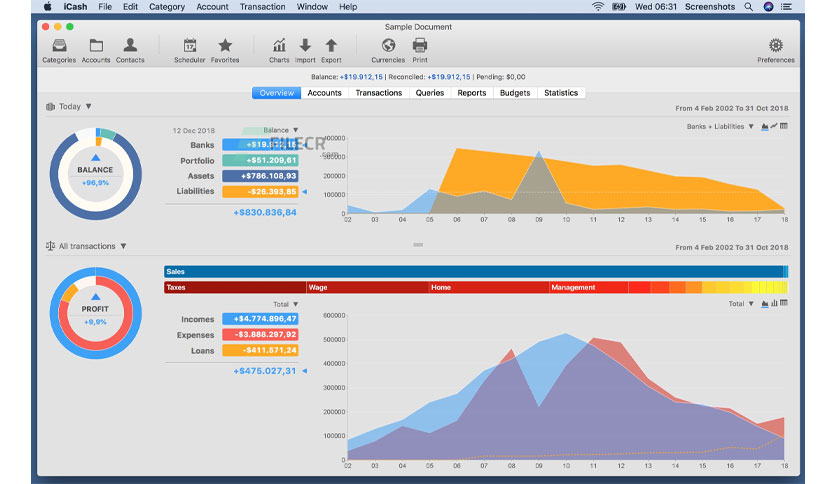Click the Incomes +$4.774.896,47 bar
This screenshot has width=836, height=484.
tap(260, 319)
